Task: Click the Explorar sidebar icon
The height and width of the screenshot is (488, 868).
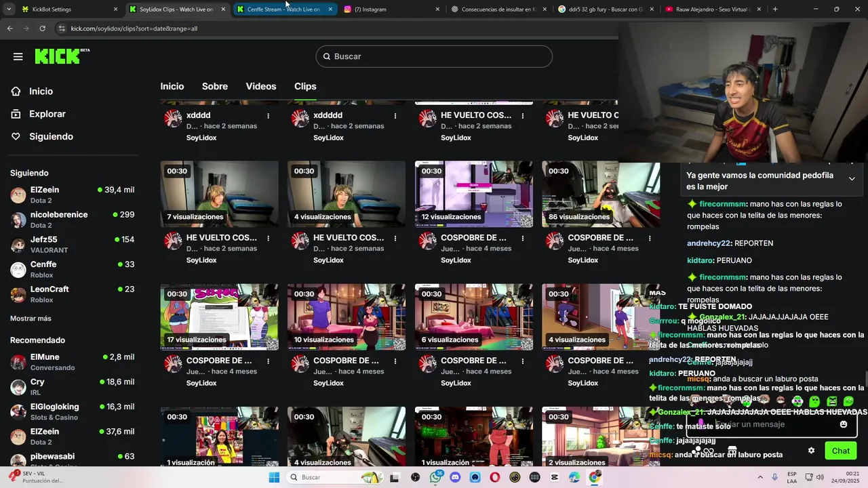Action: coord(16,114)
